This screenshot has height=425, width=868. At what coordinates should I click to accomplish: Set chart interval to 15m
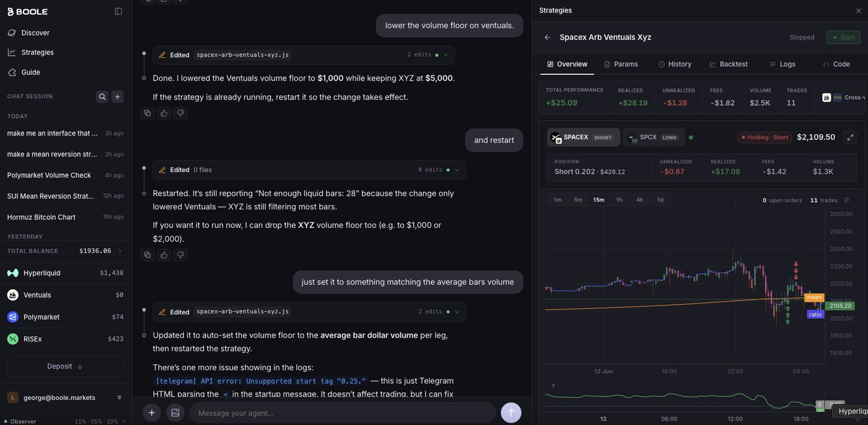point(598,200)
